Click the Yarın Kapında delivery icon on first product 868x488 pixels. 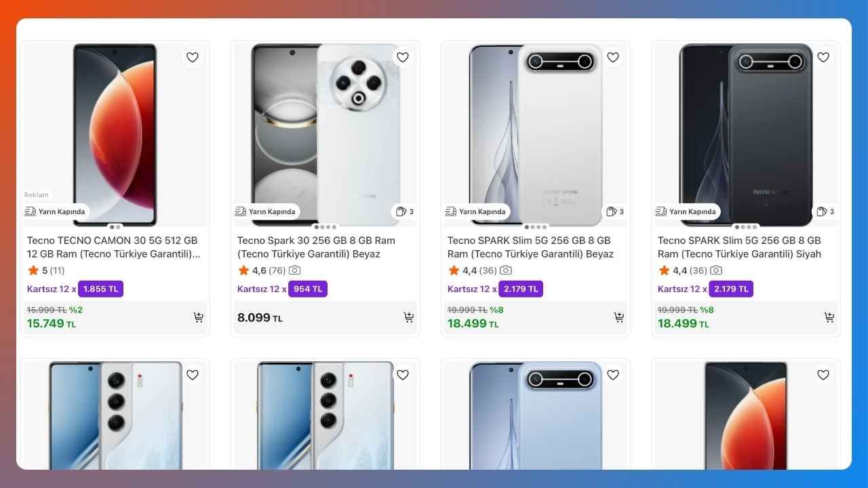coord(30,211)
